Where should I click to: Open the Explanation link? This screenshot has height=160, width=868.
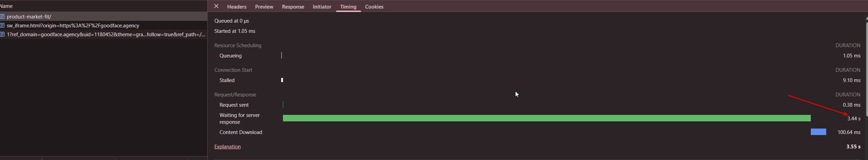[227, 147]
